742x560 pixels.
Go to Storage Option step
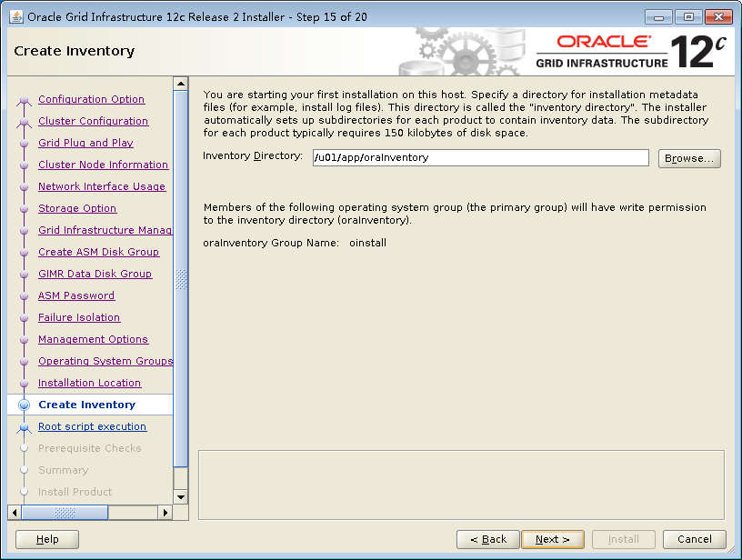click(x=77, y=208)
